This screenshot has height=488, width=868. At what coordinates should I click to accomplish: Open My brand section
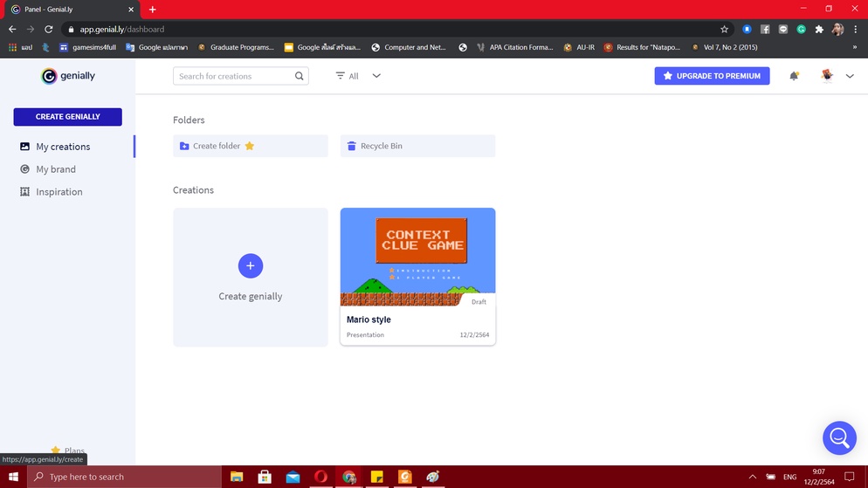coord(56,169)
